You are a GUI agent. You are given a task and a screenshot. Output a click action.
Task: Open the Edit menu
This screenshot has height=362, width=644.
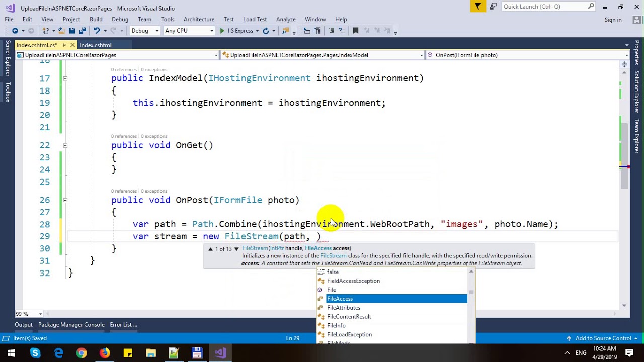pos(27,19)
